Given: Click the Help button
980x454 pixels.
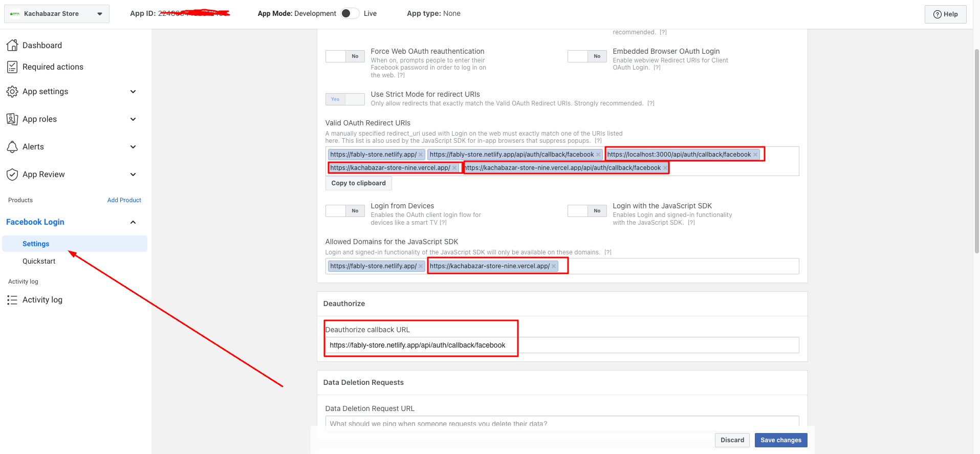Looking at the screenshot, I should pyautogui.click(x=945, y=14).
